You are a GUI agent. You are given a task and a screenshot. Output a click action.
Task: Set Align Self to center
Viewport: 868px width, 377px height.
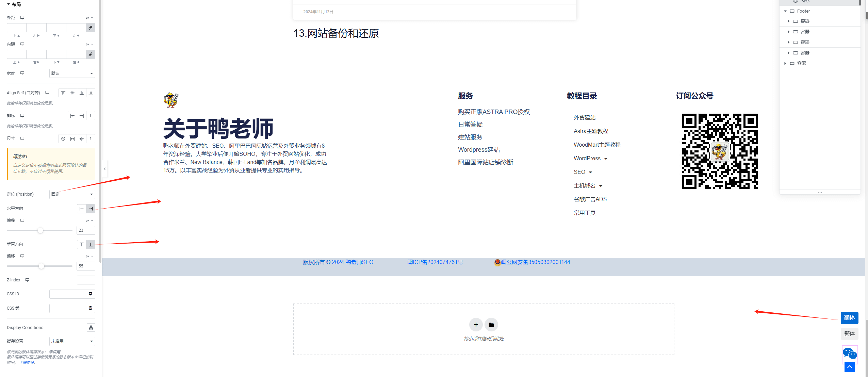(x=72, y=93)
